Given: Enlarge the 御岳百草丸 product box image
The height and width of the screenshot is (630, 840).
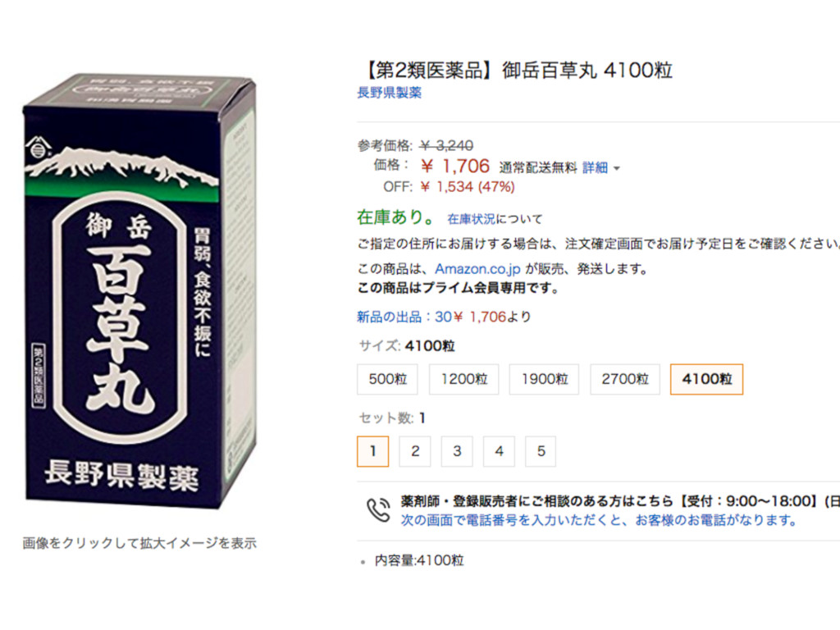Looking at the screenshot, I should (x=140, y=290).
